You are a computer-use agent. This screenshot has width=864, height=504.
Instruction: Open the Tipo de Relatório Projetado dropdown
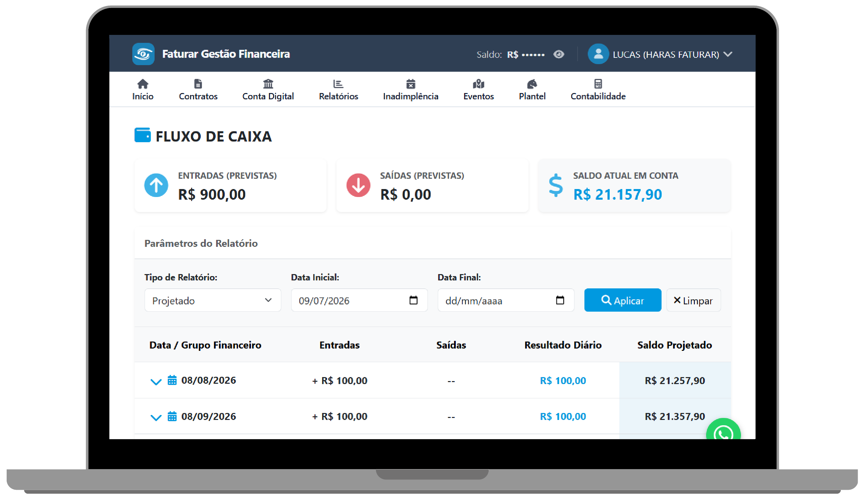coord(212,300)
